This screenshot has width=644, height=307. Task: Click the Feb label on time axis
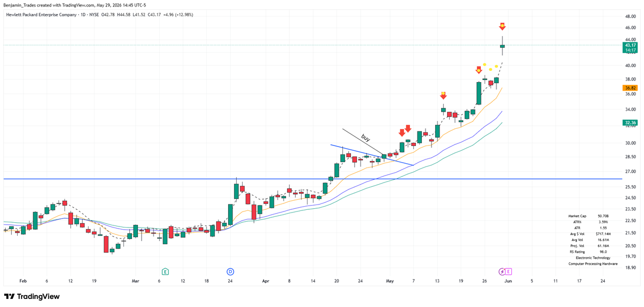(x=23, y=281)
